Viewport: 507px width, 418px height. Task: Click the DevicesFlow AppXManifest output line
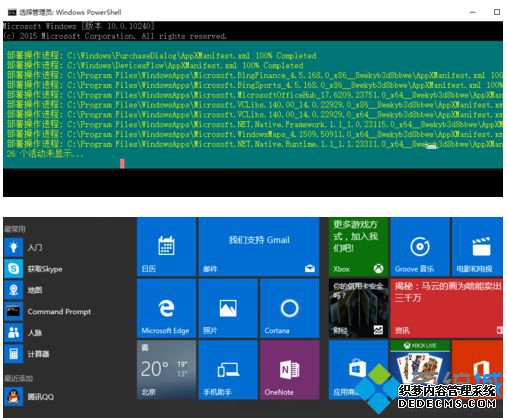(x=155, y=65)
